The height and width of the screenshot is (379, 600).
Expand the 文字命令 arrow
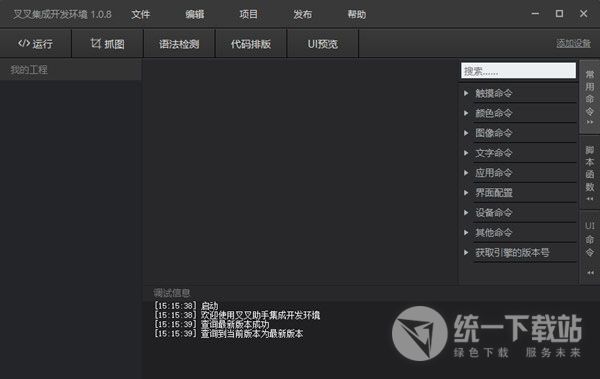click(466, 153)
